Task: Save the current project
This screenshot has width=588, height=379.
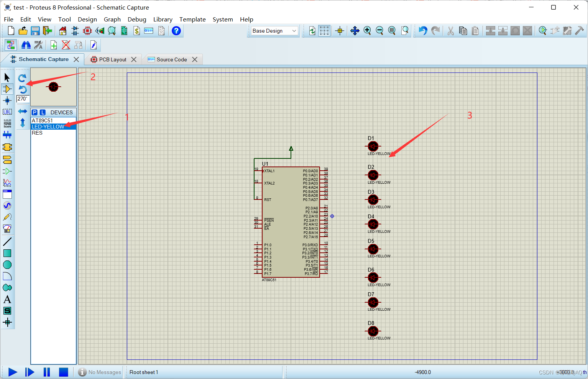Action: tap(35, 31)
